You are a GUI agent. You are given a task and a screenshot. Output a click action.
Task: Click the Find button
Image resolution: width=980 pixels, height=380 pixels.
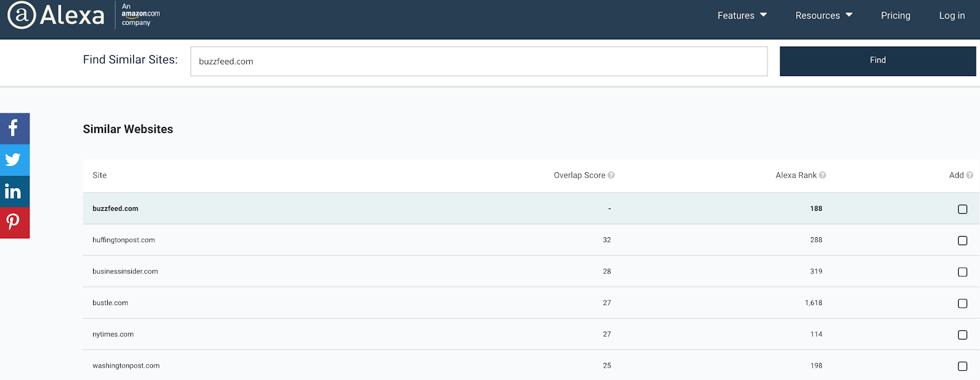click(878, 61)
